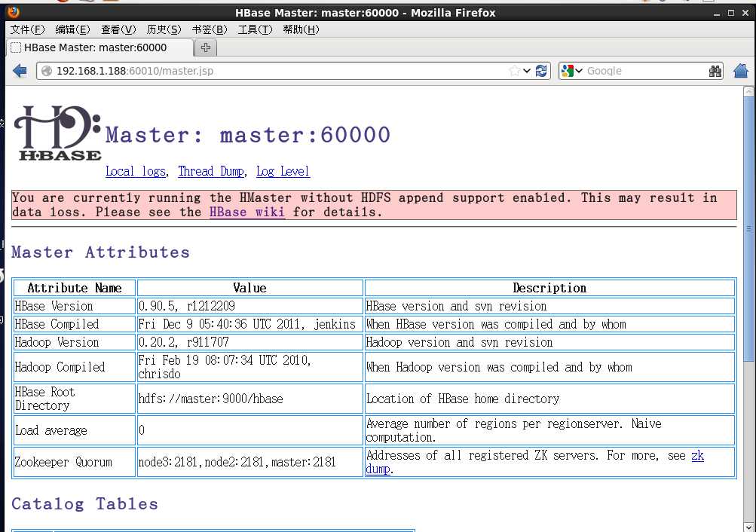The width and height of the screenshot is (756, 532).
Task: Click the Hadoop Version cell
Action: point(75,342)
